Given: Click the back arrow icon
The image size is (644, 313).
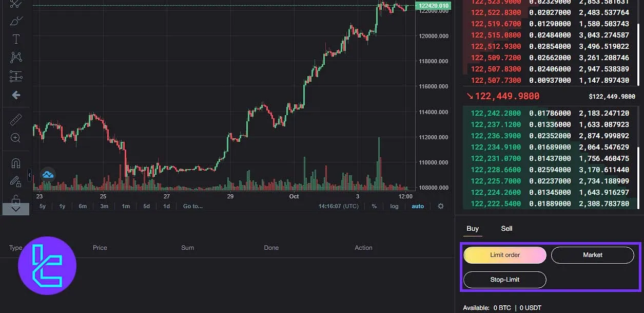Looking at the screenshot, I should click(x=16, y=95).
